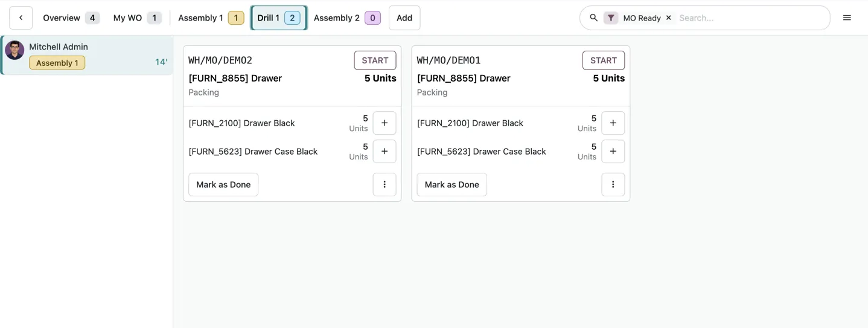The image size is (868, 328).
Task: Click 5 Units quantity on WH/MO/DEM01
Action: pyautogui.click(x=608, y=79)
